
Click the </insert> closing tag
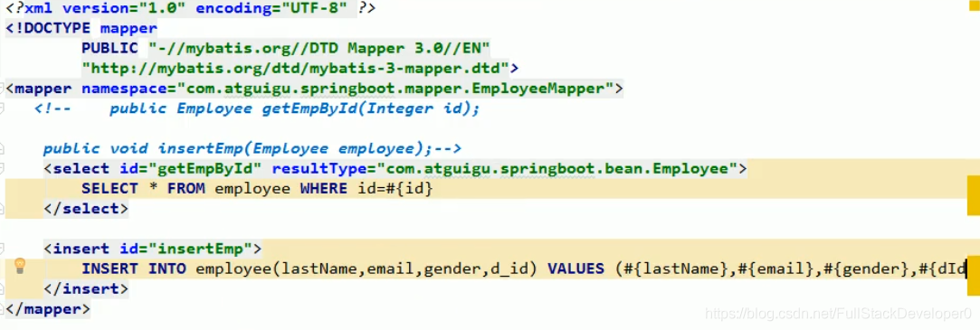pos(86,288)
